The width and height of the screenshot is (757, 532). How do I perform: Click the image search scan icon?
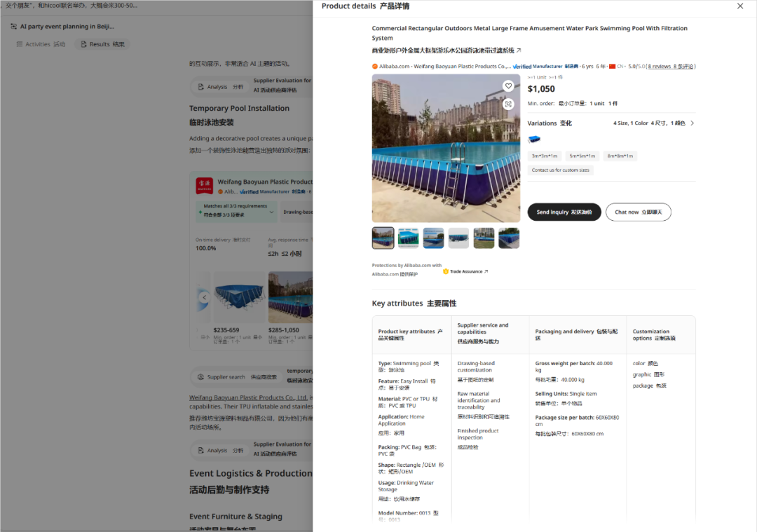click(x=508, y=104)
